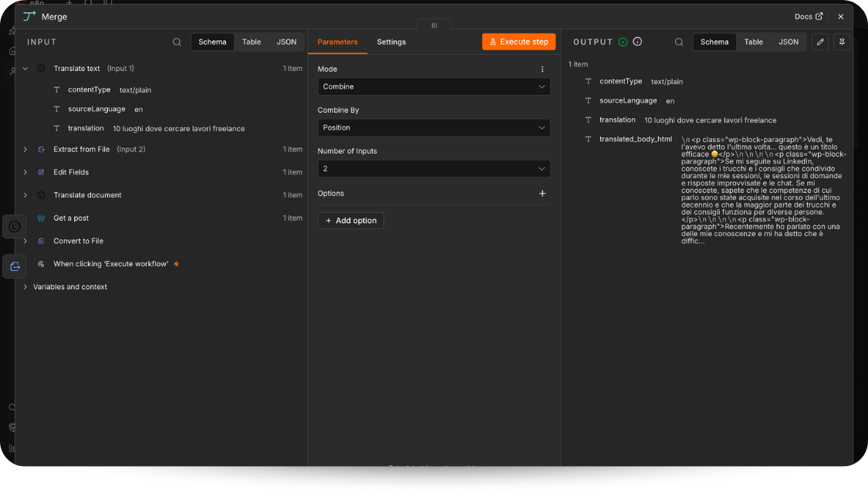Click the sourceLanguage output field
Image resolution: width=868 pixels, height=500 pixels.
tap(628, 101)
